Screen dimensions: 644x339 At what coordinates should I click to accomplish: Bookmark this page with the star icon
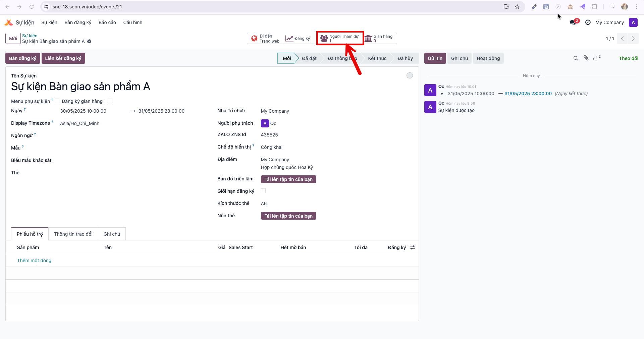(517, 7)
